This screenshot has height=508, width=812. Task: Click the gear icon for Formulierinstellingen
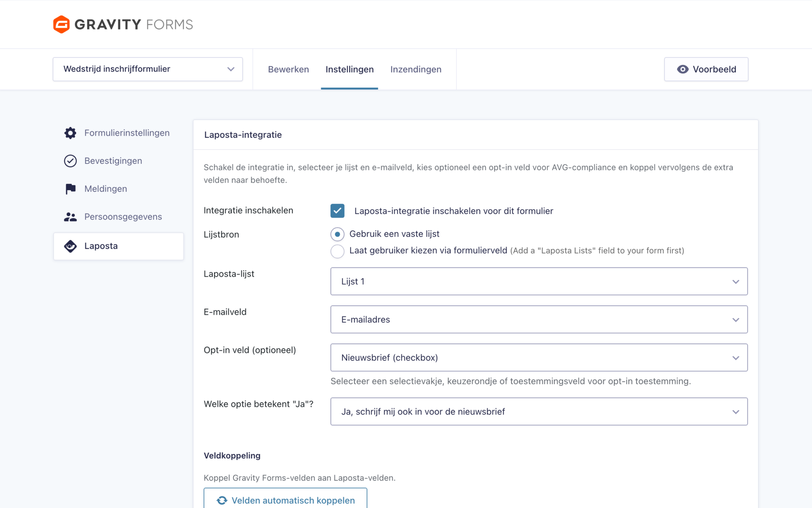[x=70, y=133]
